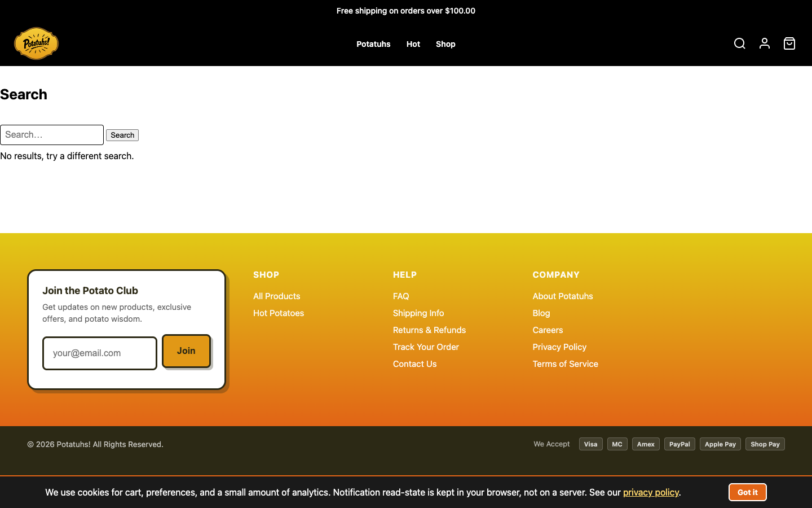Viewport: 812px width, 508px height.
Task: Click the MC payment badge
Action: [617, 444]
